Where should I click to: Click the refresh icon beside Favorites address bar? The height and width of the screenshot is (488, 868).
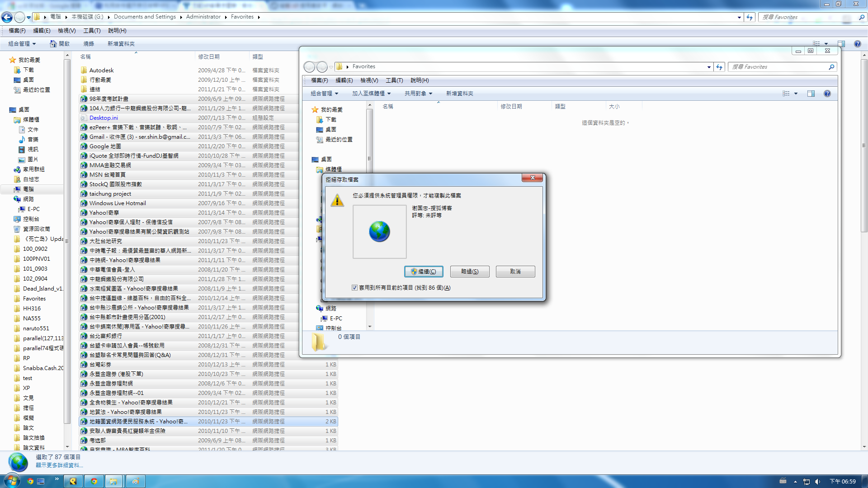(719, 67)
